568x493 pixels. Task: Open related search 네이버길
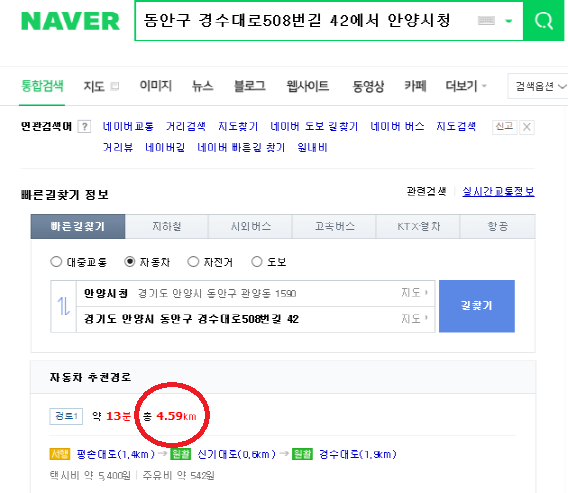(x=165, y=147)
